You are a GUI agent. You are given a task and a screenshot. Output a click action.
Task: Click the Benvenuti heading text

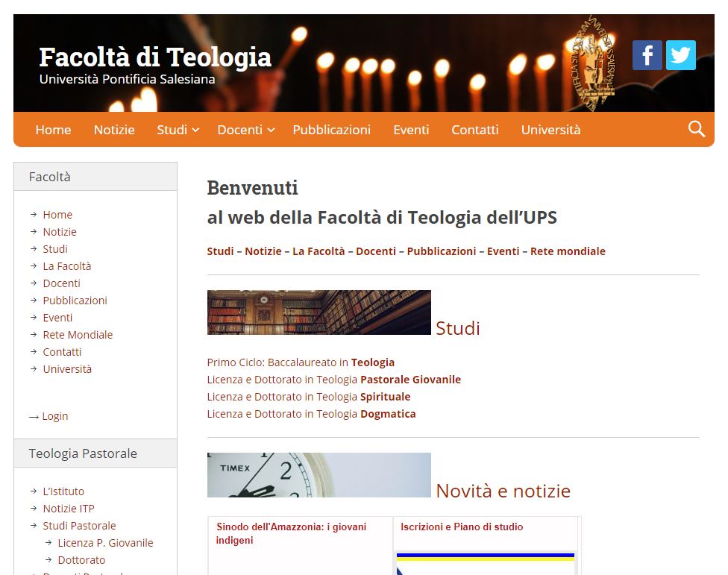(x=253, y=188)
